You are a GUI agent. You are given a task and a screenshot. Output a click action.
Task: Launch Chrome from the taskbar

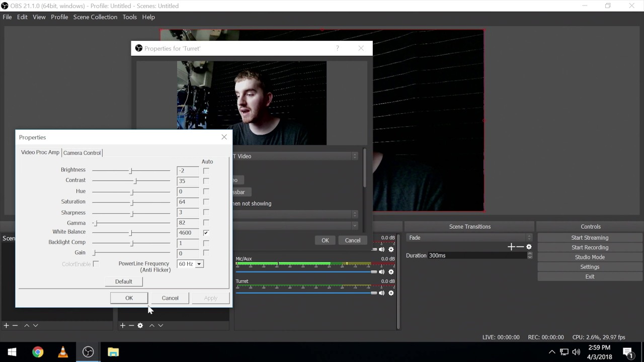tap(38, 352)
